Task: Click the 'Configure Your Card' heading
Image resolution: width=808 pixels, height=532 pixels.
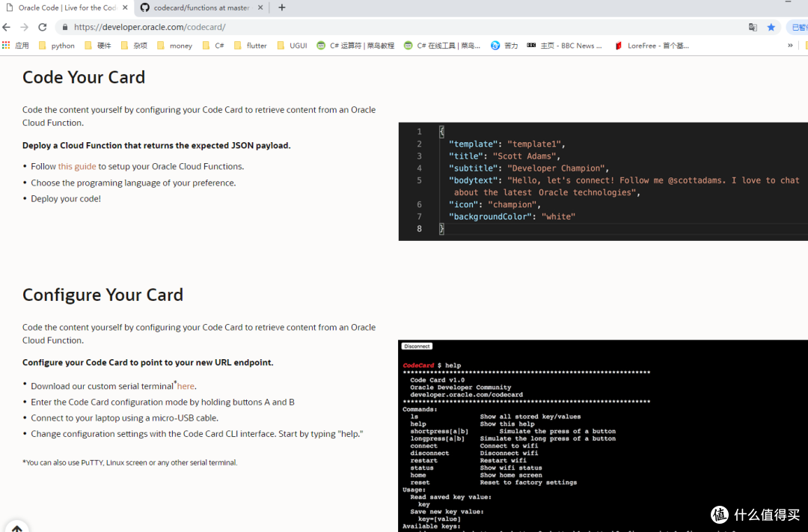Action: pos(102,295)
